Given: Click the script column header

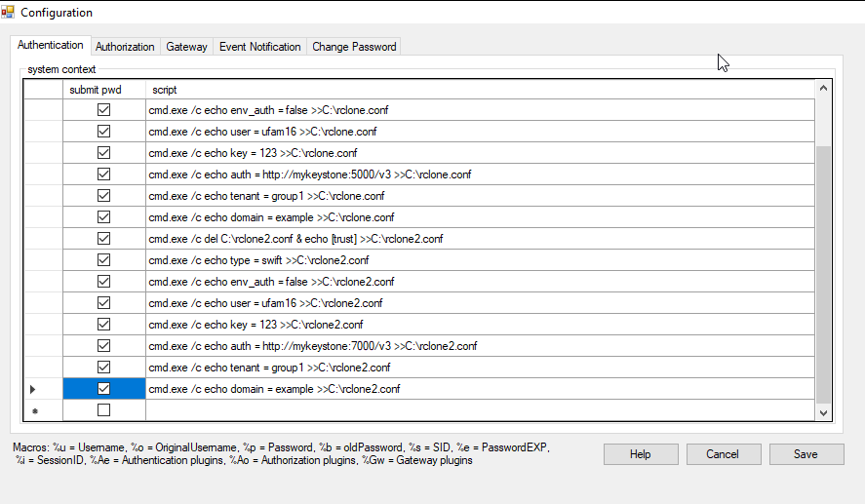Looking at the screenshot, I should pyautogui.click(x=478, y=90).
